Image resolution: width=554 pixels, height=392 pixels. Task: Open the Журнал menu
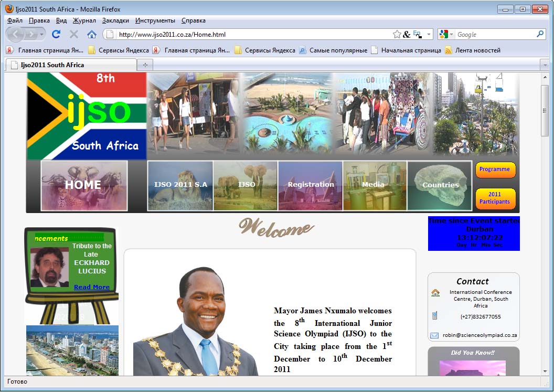coord(84,20)
